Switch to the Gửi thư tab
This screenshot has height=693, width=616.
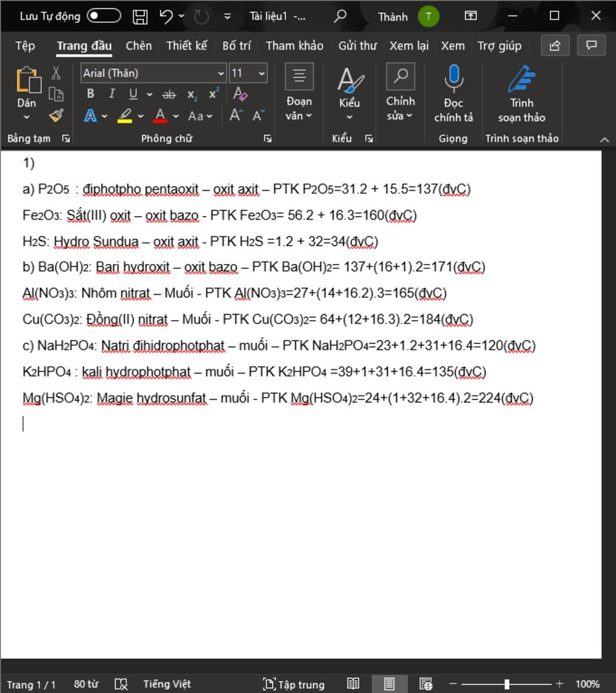pos(357,46)
